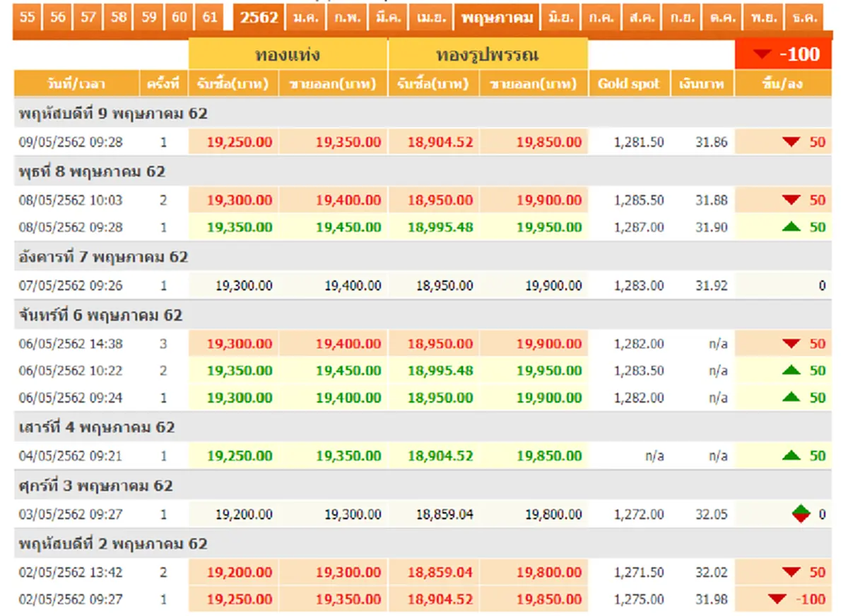Select the year 55 tab
This screenshot has width=848, height=616.
[28, 17]
